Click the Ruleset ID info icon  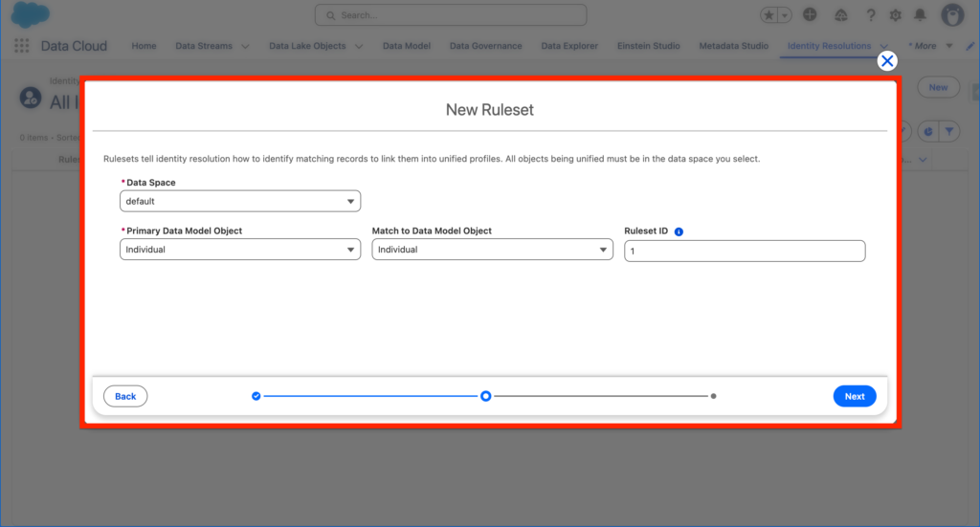pyautogui.click(x=679, y=231)
